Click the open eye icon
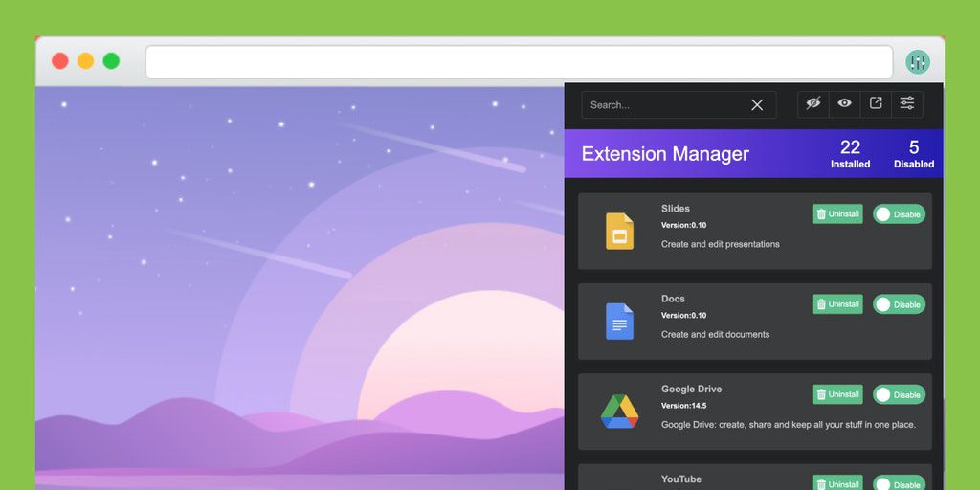This screenshot has height=490, width=980. point(844,103)
